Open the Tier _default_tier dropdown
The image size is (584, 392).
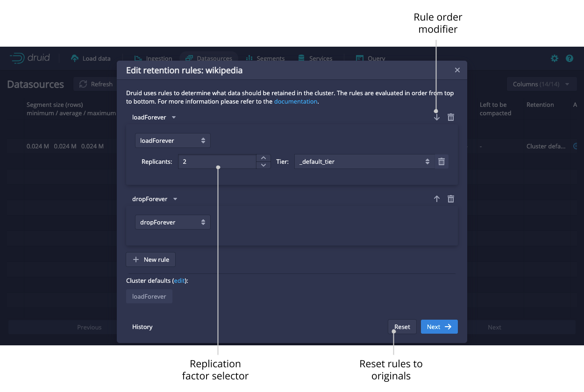[x=364, y=162]
